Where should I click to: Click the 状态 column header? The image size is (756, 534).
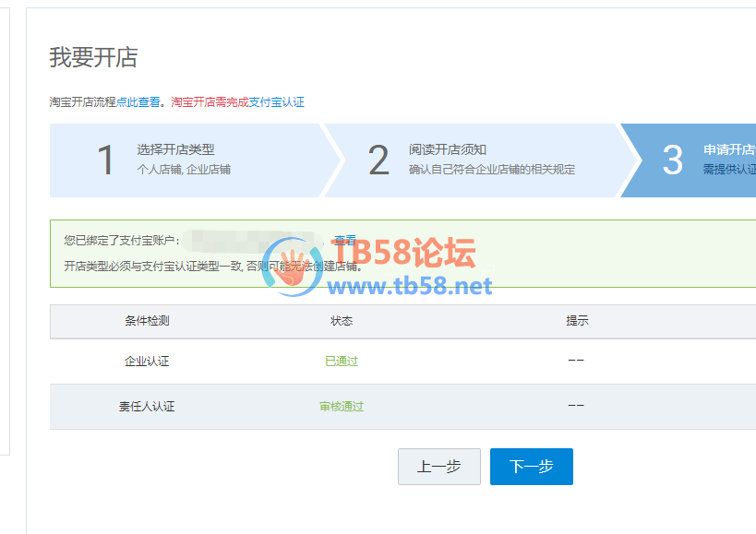(x=342, y=321)
